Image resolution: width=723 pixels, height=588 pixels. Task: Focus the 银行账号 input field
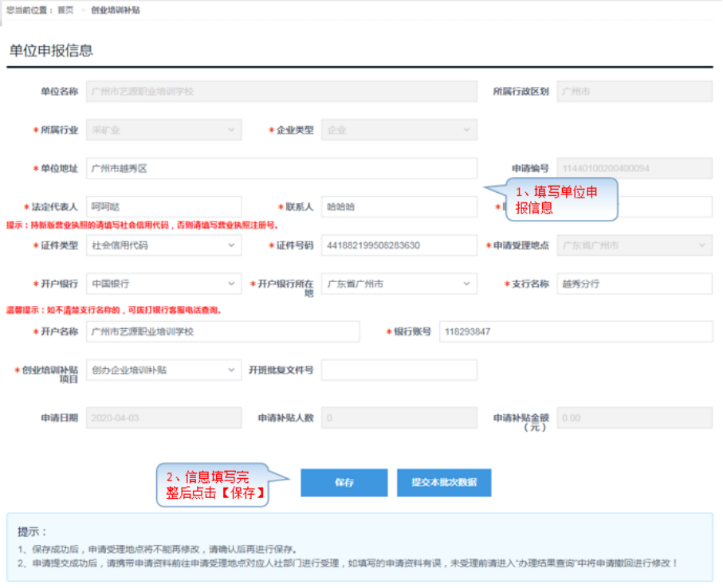click(x=576, y=331)
